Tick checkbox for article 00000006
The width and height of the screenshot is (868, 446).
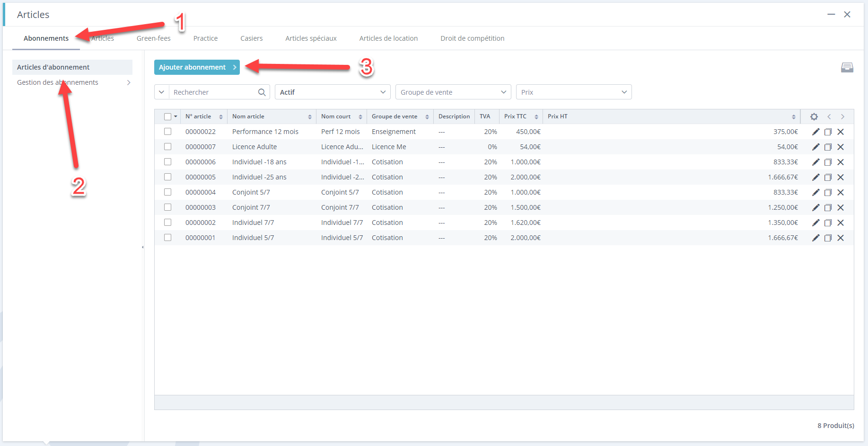(167, 162)
